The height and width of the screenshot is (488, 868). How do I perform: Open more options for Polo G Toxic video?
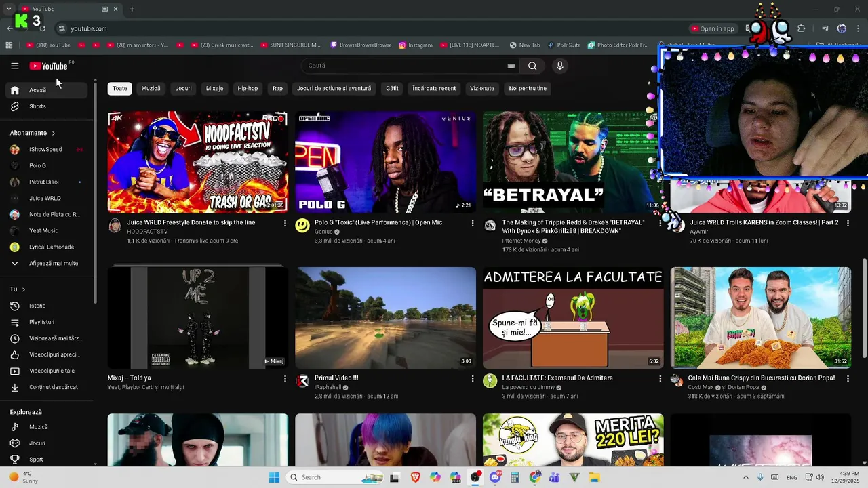473,223
